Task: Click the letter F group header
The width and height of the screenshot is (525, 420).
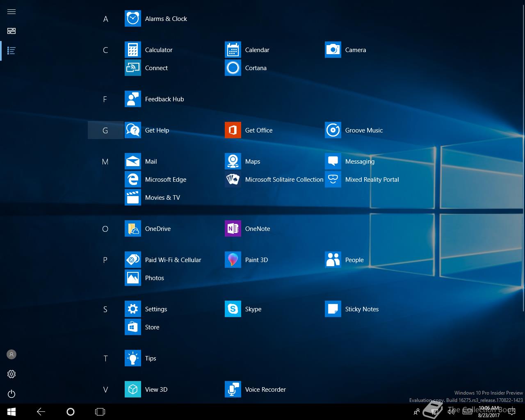Action: point(105,99)
